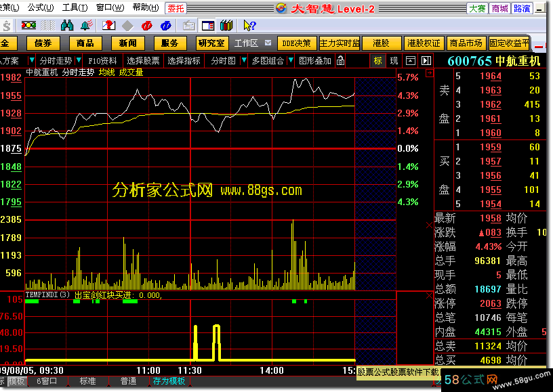Expand the 分时图 dropdown arrow
Viewport: 553px width, 392px height.
pos(244,60)
